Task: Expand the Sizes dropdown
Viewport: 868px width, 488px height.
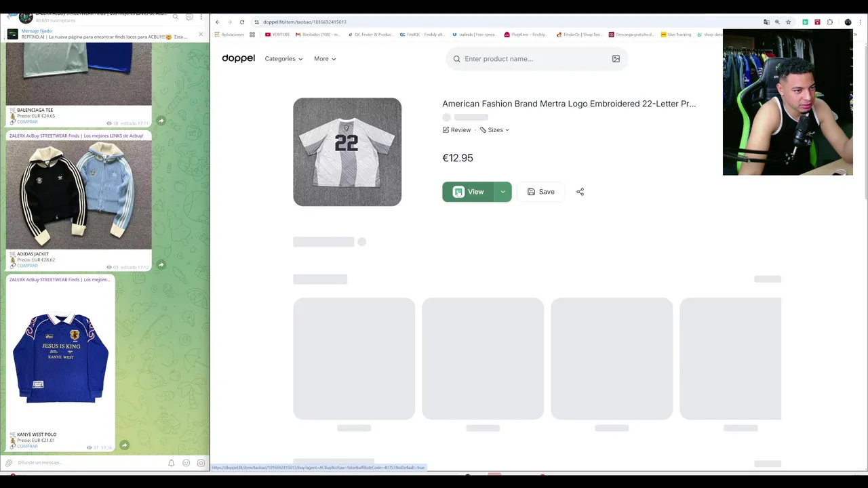Action: [x=494, y=130]
